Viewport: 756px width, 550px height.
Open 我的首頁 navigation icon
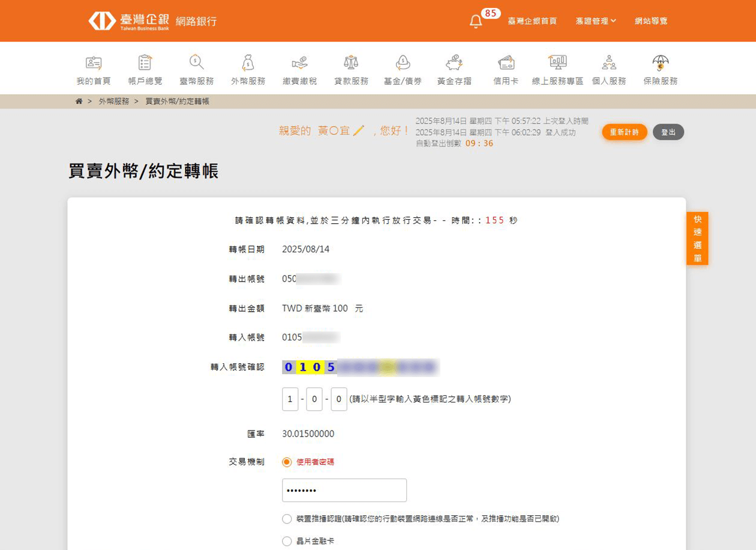[x=93, y=62]
